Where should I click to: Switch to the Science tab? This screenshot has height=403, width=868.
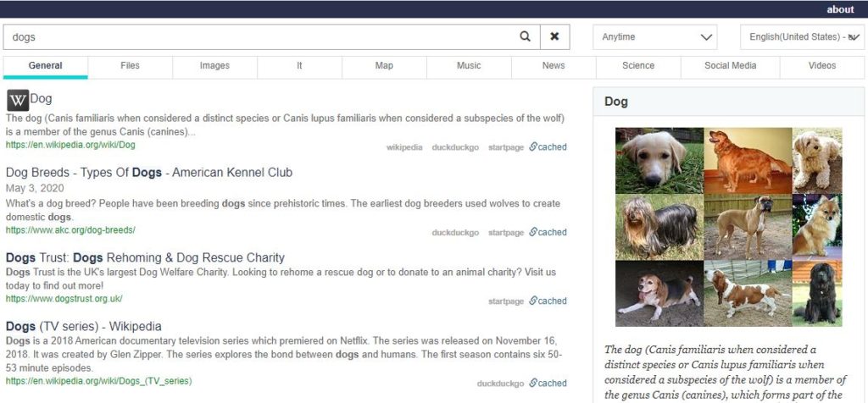[x=638, y=66]
